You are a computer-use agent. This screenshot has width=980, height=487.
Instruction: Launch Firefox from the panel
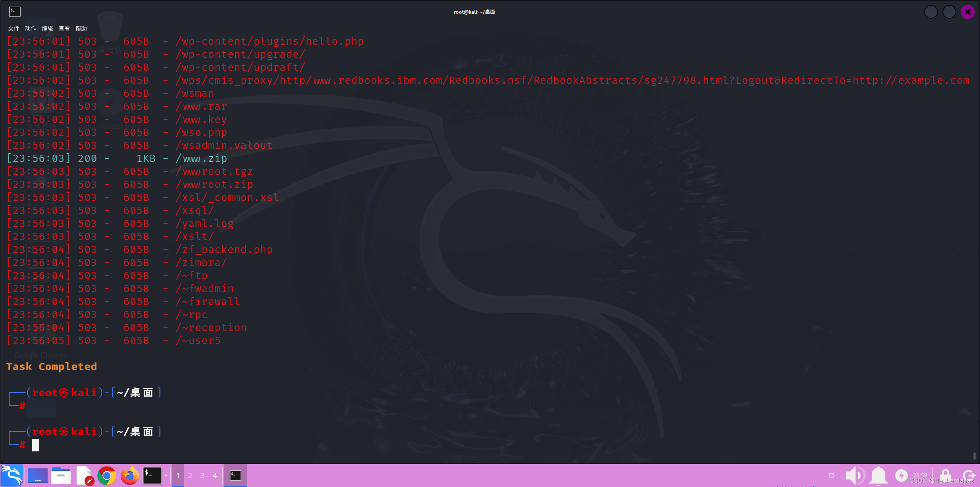click(x=130, y=476)
